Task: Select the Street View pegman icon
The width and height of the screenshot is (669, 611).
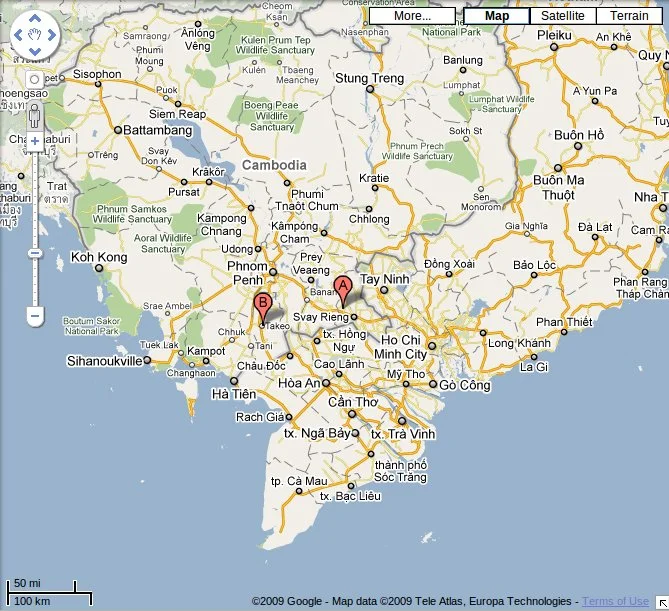Action: click(x=35, y=115)
